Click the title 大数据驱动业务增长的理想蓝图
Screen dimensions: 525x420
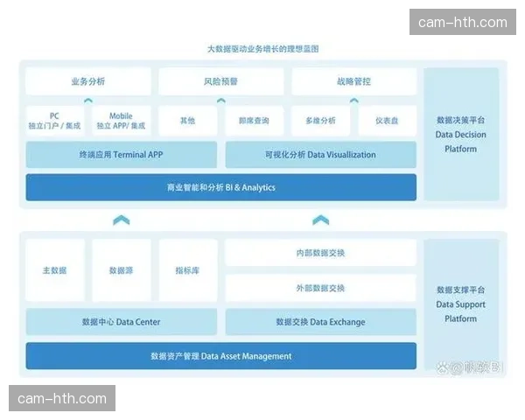(x=262, y=49)
